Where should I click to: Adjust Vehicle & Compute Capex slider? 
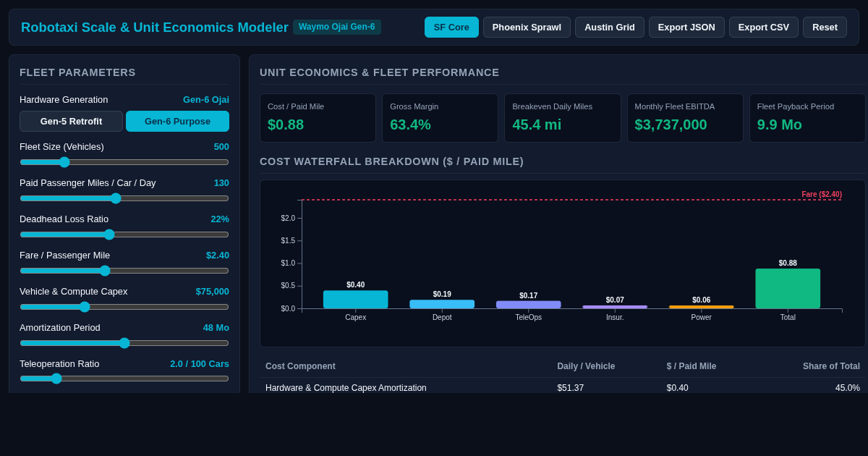coord(124,307)
